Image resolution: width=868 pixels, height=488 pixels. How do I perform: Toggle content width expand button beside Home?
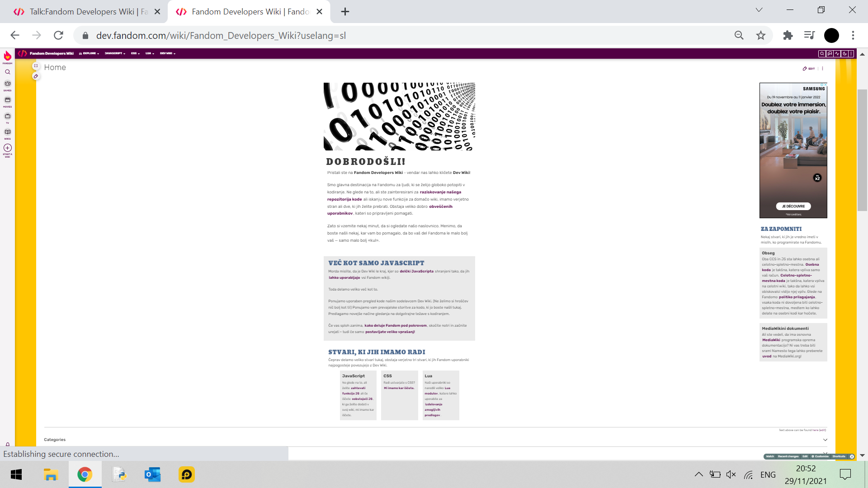click(36, 66)
